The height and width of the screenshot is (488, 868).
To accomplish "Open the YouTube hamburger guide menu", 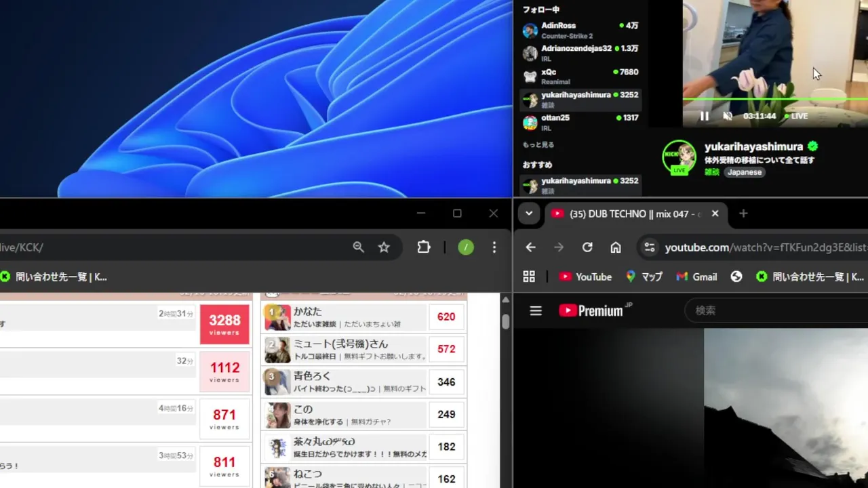I will coord(536,310).
